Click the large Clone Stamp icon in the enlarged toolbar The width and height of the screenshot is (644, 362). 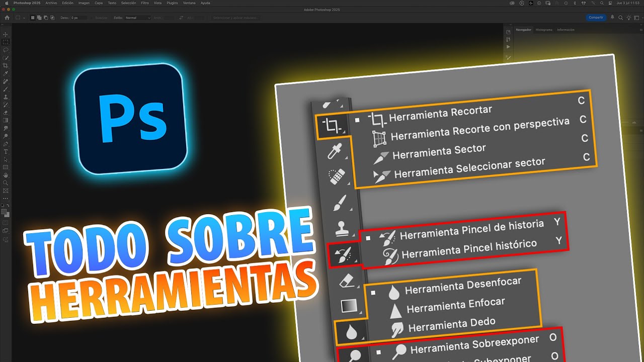point(342,229)
